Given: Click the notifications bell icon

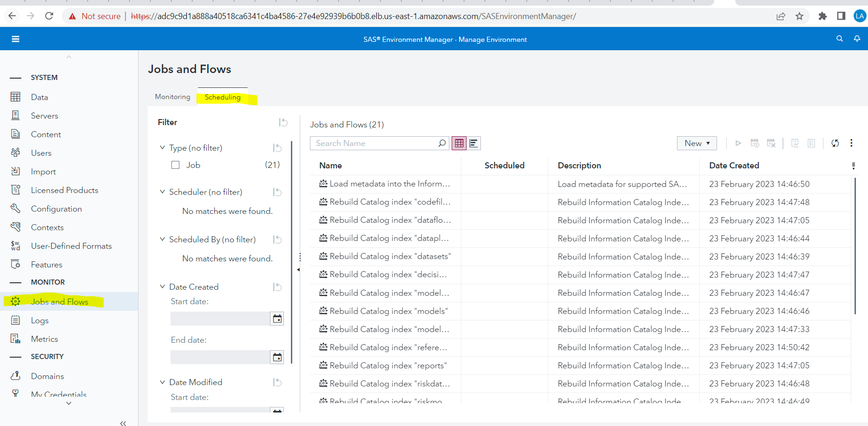Looking at the screenshot, I should coord(857,39).
